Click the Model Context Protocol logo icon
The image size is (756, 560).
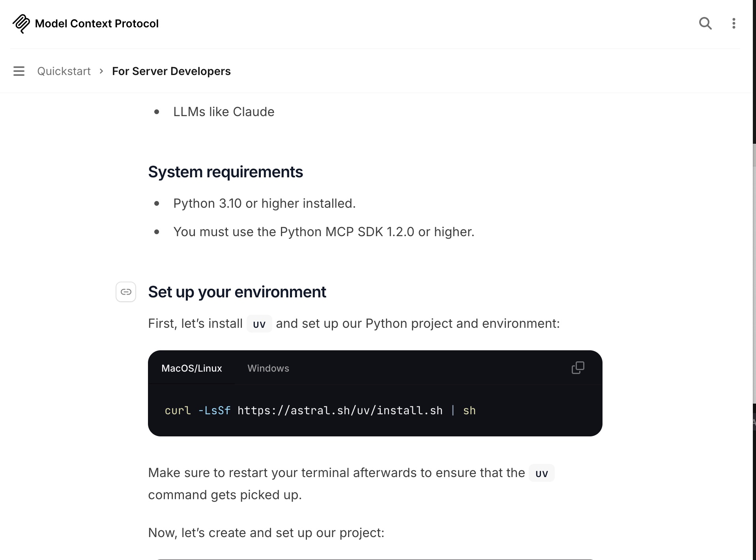point(21,24)
